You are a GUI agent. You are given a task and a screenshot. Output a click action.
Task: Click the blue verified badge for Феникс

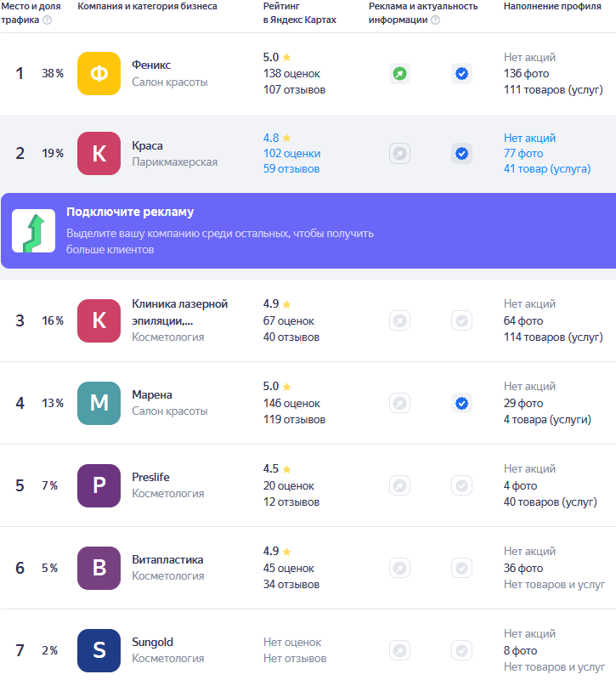tap(461, 74)
